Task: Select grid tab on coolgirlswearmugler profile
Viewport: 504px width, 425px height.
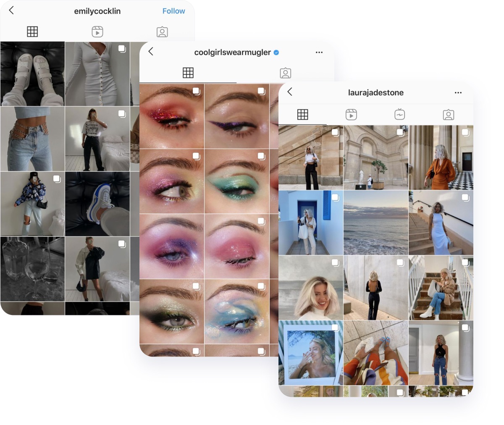Action: click(x=188, y=73)
